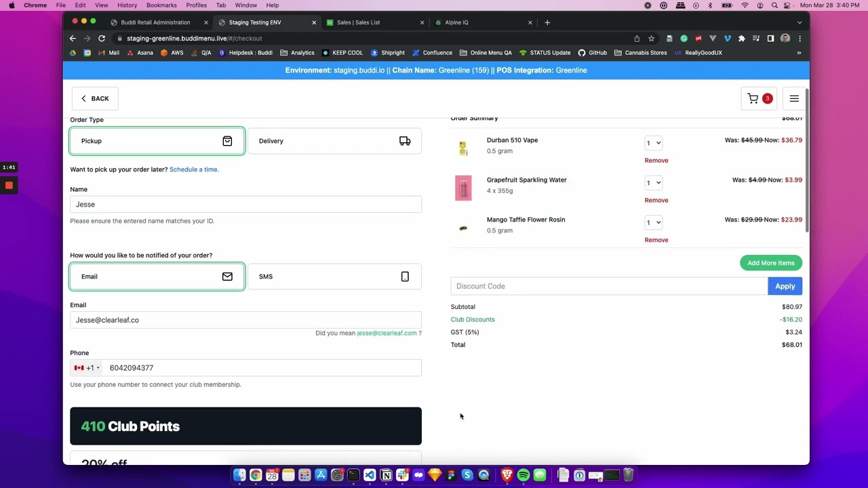Screen dimensions: 868x488
Task: Open Notion from the Dock
Action: pos(386,475)
